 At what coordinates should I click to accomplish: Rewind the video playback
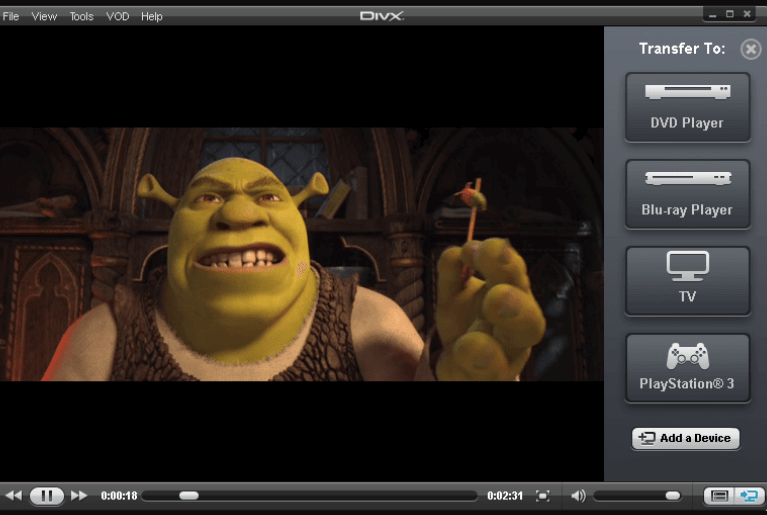tap(14, 495)
